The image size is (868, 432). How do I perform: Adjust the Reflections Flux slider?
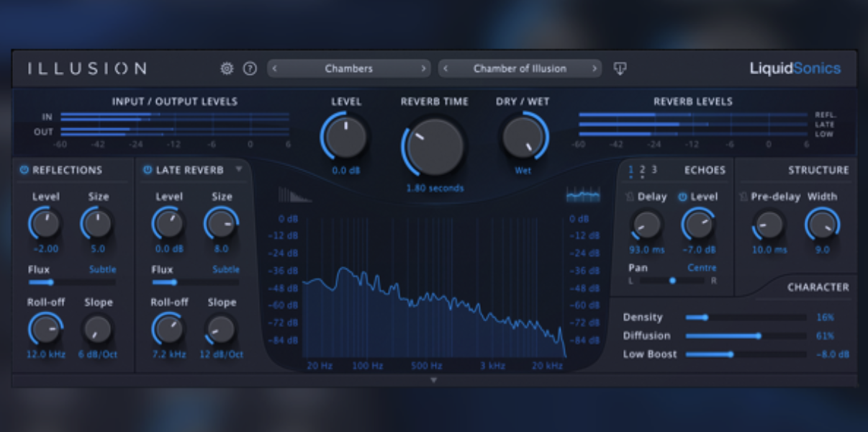point(72,282)
